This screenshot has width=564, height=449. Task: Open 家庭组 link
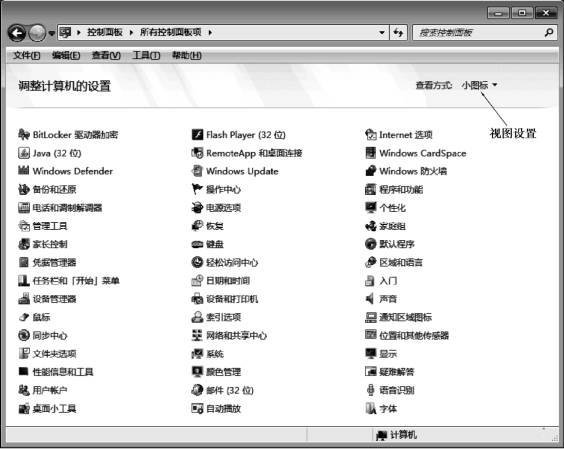click(392, 226)
